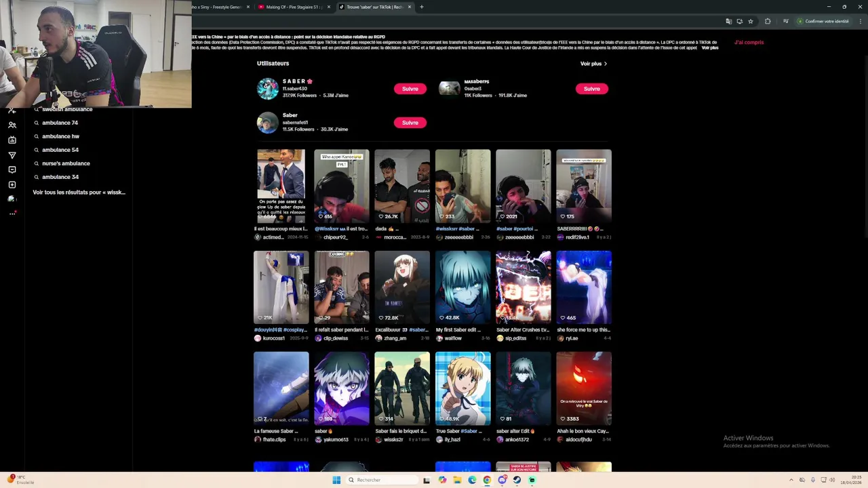
Task: Open the Chrome extensions puzzle icon
Action: click(768, 21)
